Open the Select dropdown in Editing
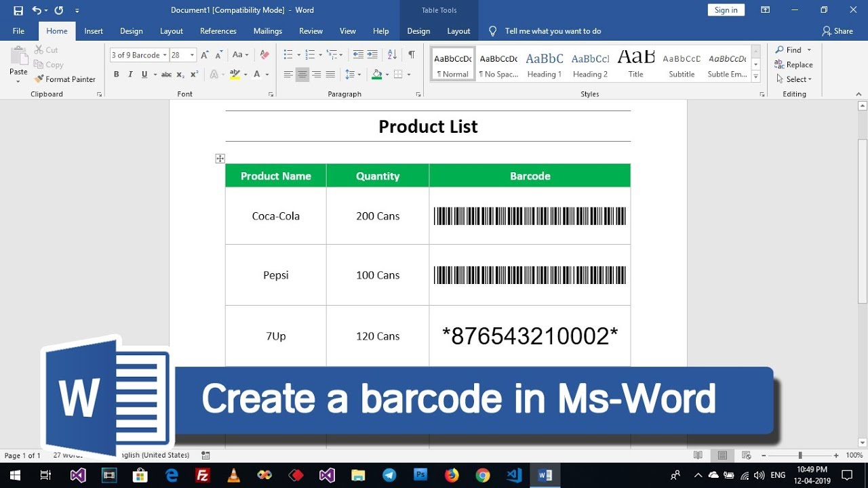 [x=793, y=79]
